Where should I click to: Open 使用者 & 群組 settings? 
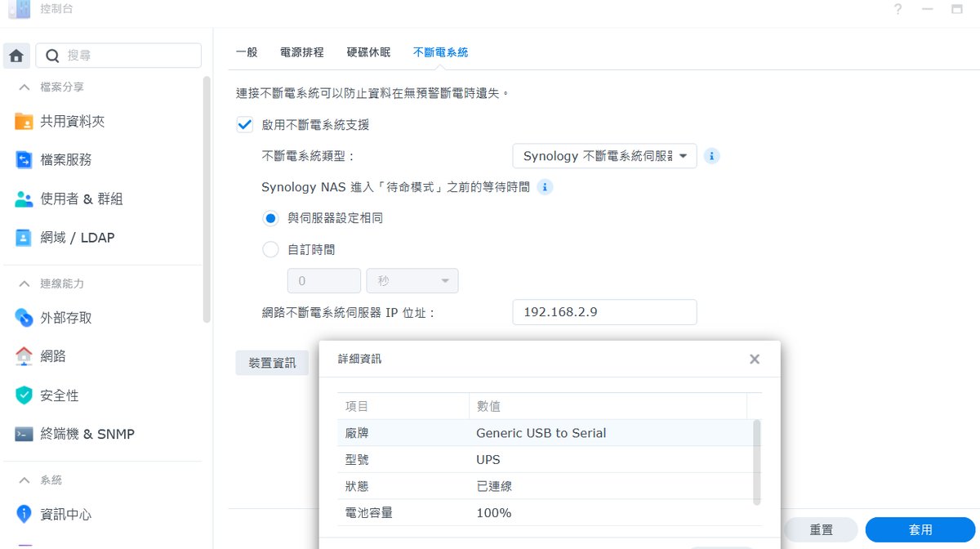tap(81, 199)
